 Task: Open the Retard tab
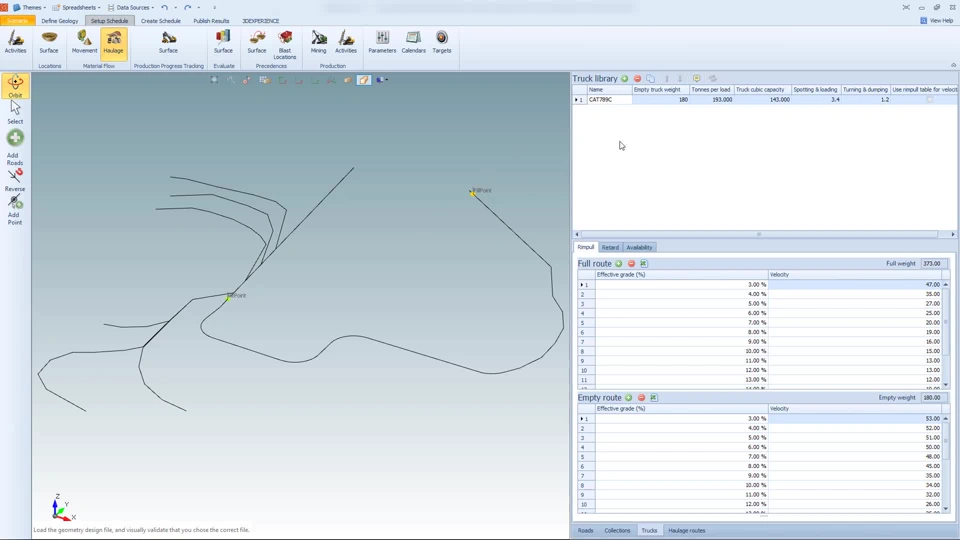point(610,247)
